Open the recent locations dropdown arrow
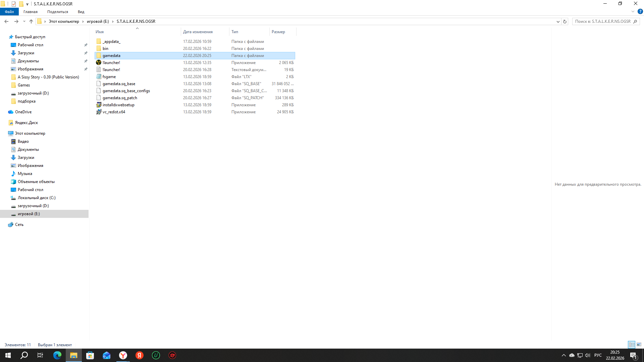 (24, 21)
